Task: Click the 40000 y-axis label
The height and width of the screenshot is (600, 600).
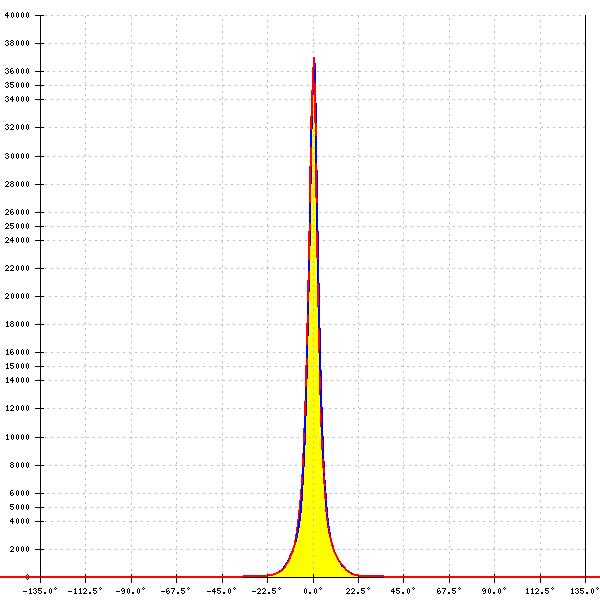Action: (x=17, y=16)
